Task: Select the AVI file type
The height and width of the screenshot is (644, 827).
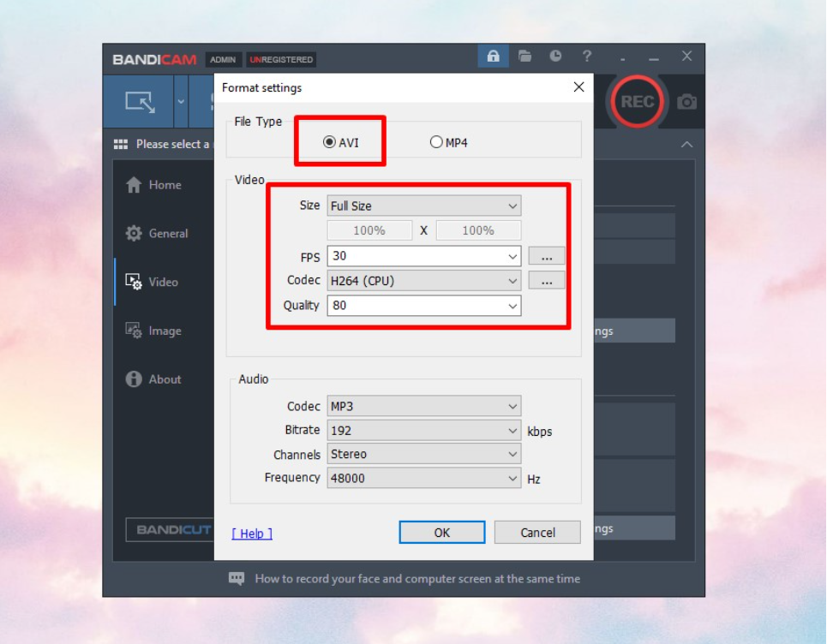Action: [x=341, y=142]
